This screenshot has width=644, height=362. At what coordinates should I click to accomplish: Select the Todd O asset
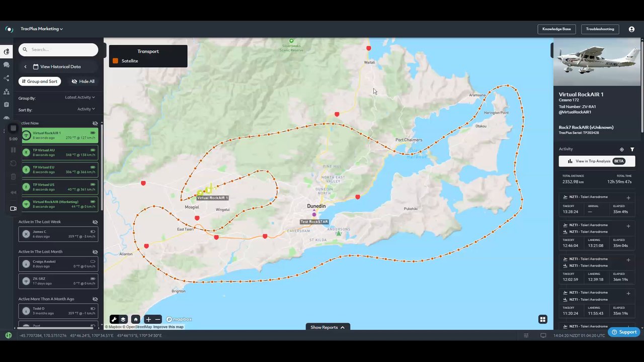click(58, 311)
